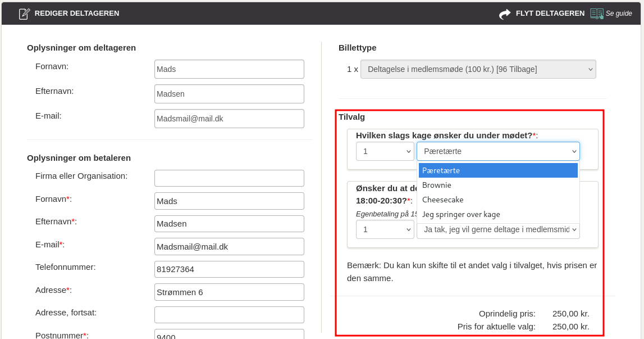Click the Firma eller Organisation field

coord(229,178)
